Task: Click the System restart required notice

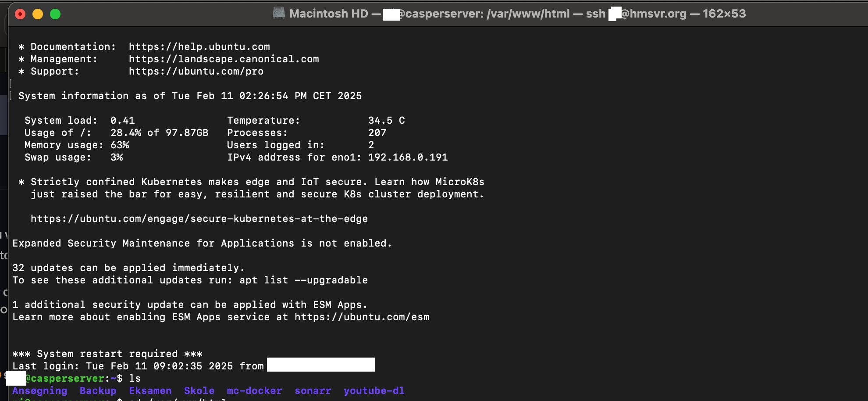Action: point(107,354)
